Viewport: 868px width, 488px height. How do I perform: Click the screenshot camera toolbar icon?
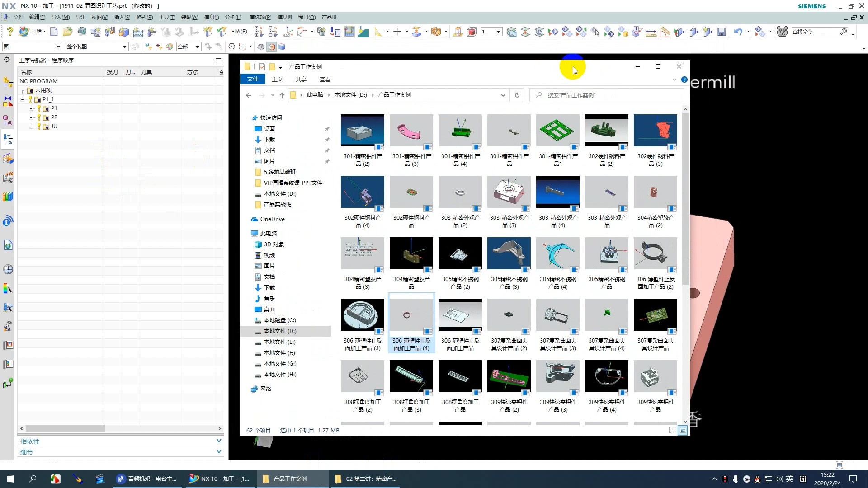tap(82, 31)
